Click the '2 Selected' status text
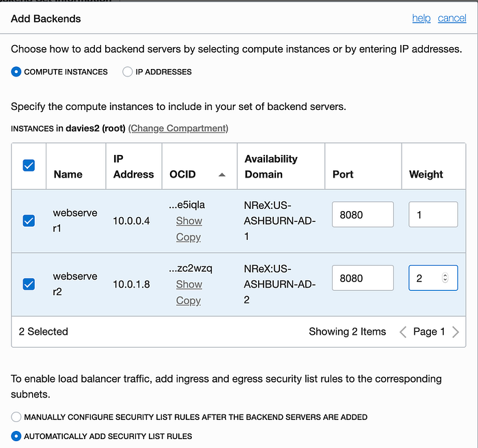Image resolution: width=478 pixels, height=448 pixels. (x=43, y=331)
